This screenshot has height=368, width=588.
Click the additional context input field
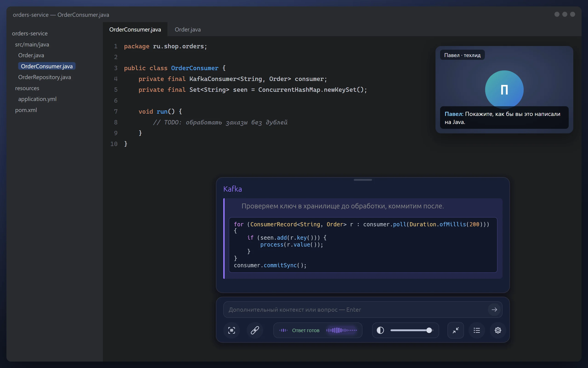[x=363, y=310]
